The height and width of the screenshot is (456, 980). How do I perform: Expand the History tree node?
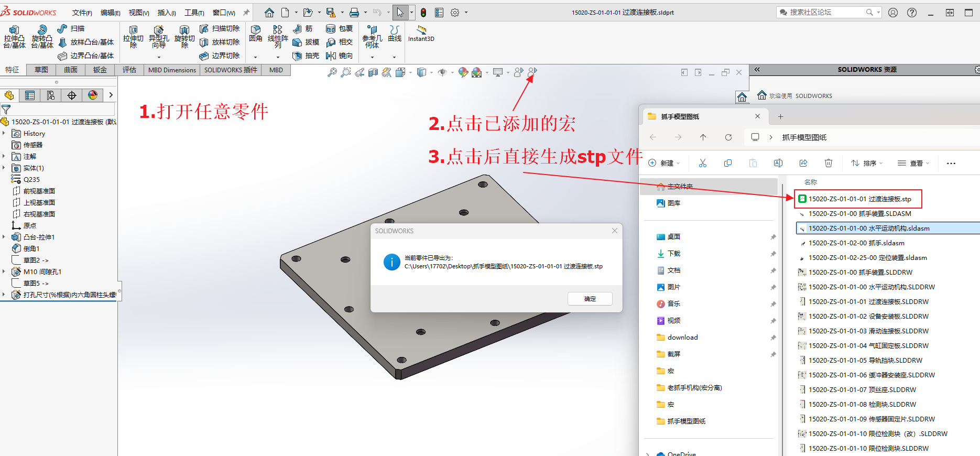[4, 134]
